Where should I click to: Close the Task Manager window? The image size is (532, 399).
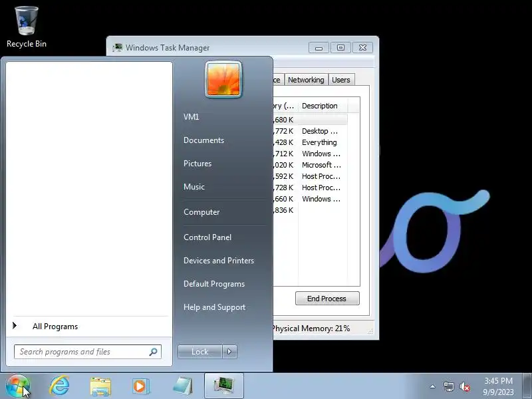coord(362,47)
